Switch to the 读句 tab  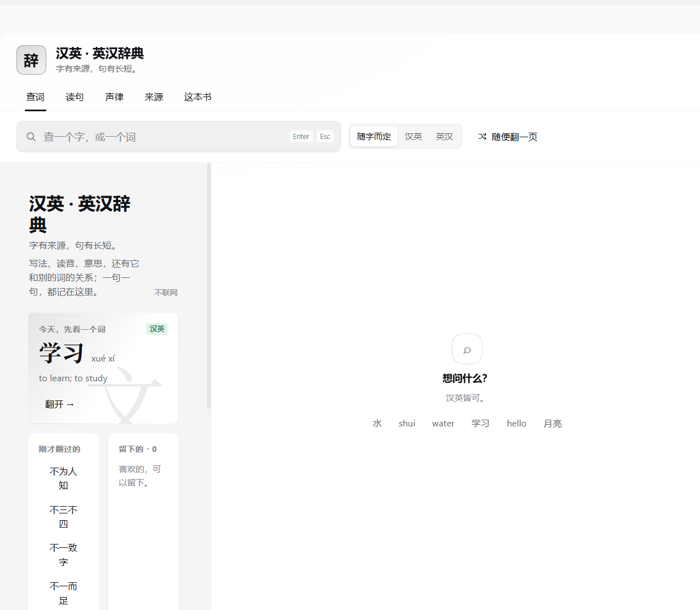[x=75, y=97]
